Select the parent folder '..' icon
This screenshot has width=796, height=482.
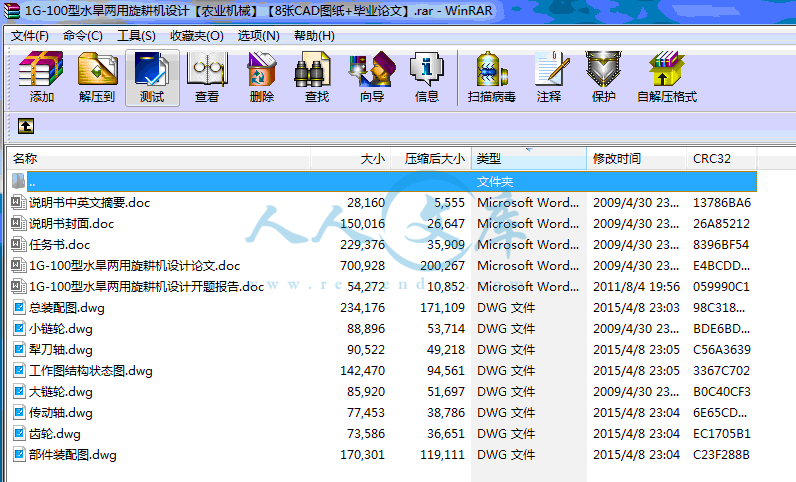(18, 181)
